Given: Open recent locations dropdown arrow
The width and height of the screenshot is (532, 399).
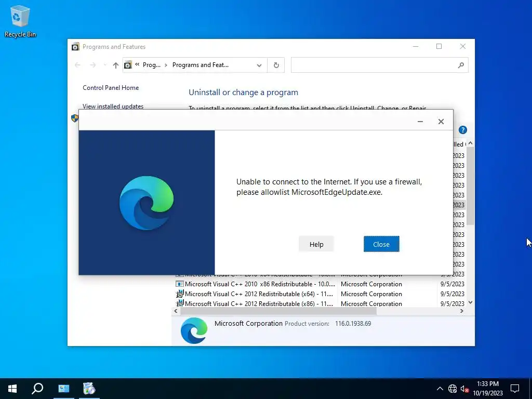Looking at the screenshot, I should pos(104,65).
